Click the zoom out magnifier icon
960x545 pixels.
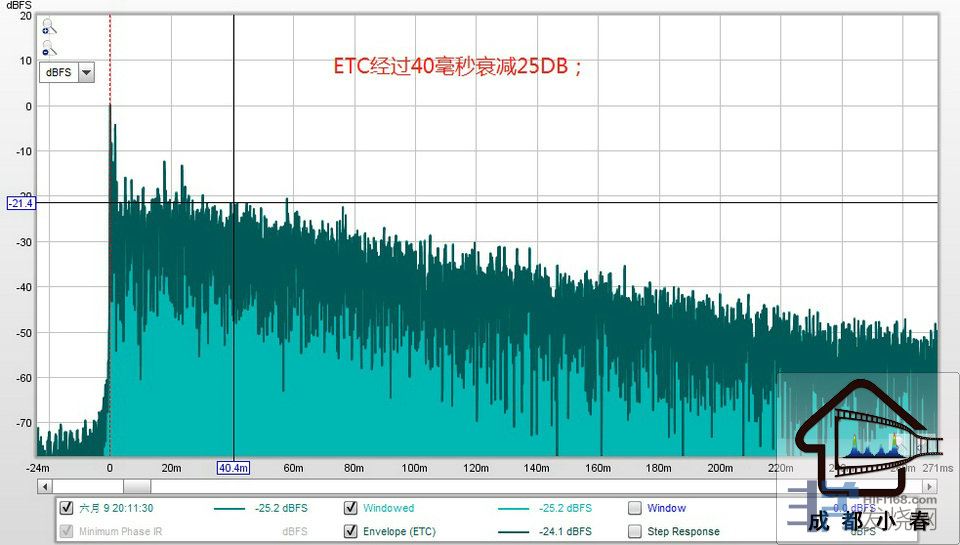[x=48, y=49]
